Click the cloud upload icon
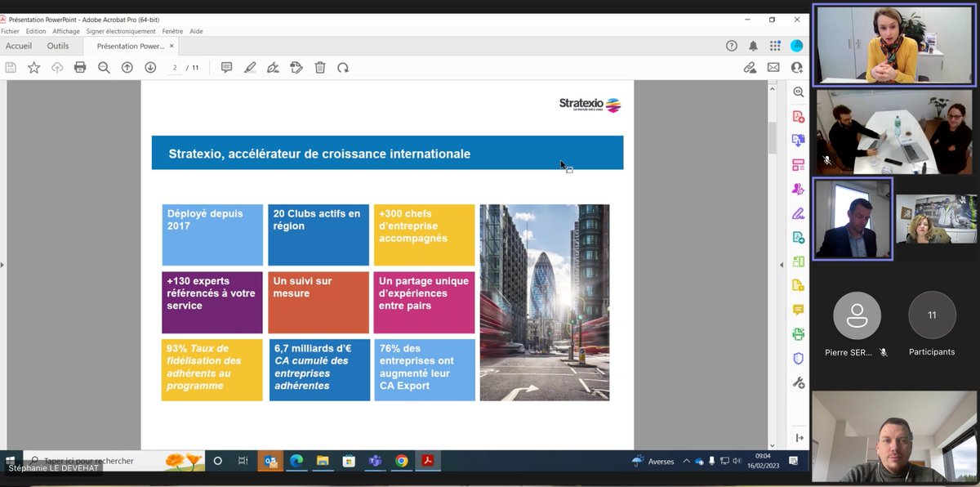This screenshot has width=980, height=487. tap(57, 68)
